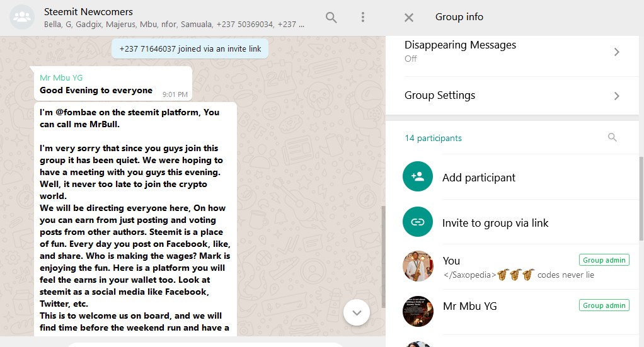The image size is (644, 347).
Task: Click the Group info panel scrollbar
Action: point(641,198)
